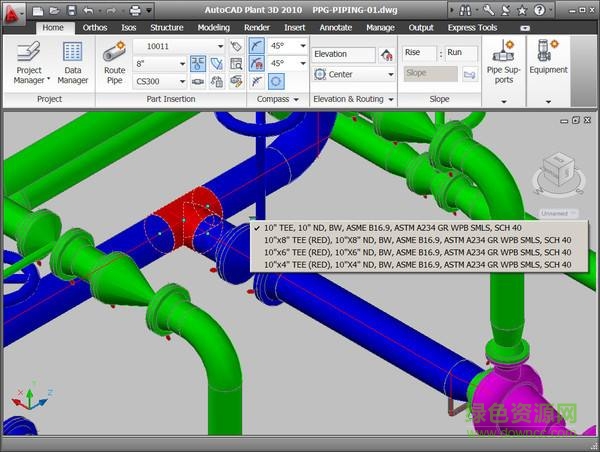
Task: Expand the Elevation & Routing panel
Action: click(x=392, y=100)
